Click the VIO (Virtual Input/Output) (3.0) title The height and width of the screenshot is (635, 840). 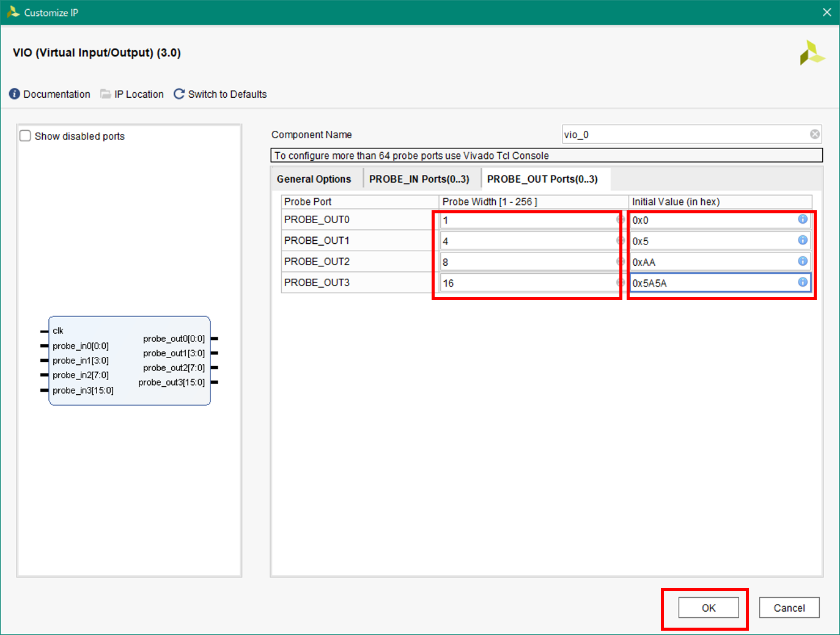point(97,53)
